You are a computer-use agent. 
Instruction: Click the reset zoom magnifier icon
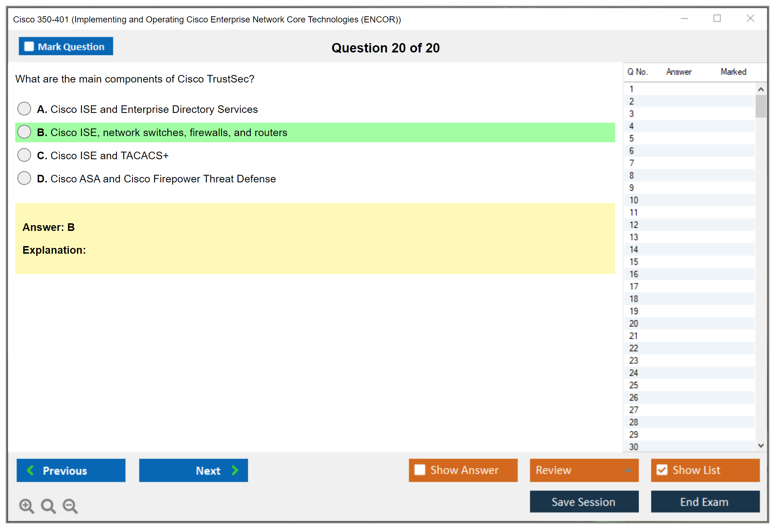click(x=48, y=506)
